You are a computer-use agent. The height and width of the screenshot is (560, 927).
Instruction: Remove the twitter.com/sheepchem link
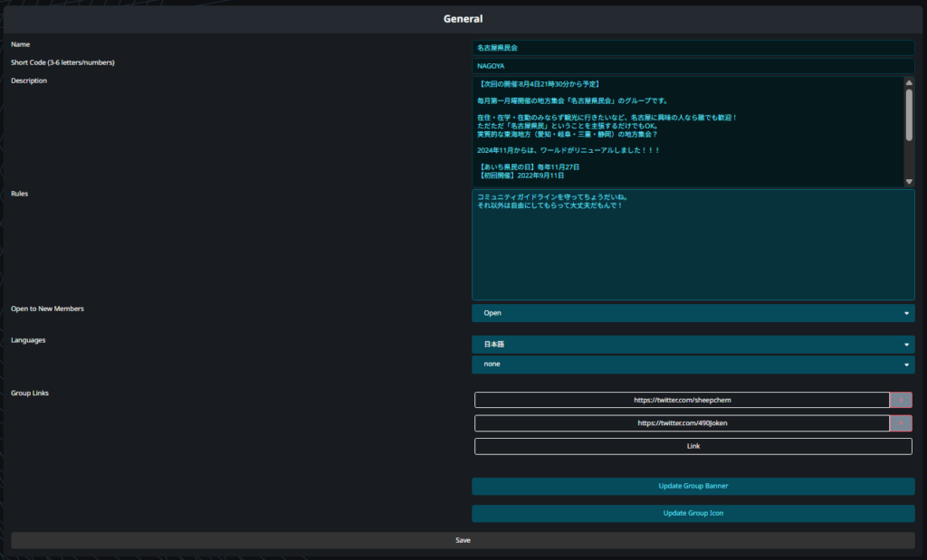[x=902, y=400]
